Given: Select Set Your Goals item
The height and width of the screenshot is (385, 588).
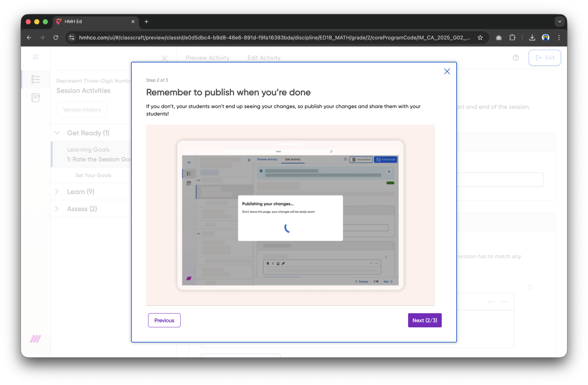Looking at the screenshot, I should (93, 175).
